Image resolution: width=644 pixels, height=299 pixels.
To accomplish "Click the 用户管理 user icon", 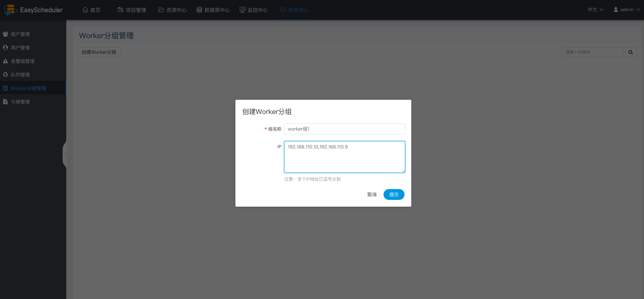I will (5, 47).
